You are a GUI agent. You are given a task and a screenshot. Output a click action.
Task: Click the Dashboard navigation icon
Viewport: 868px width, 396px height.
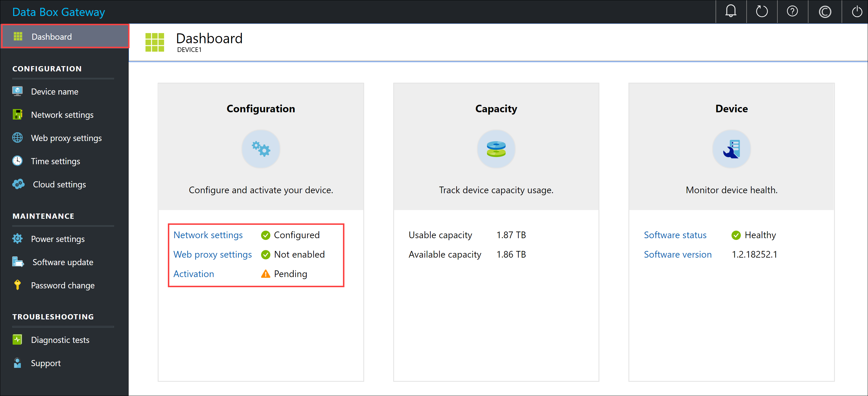pos(17,37)
